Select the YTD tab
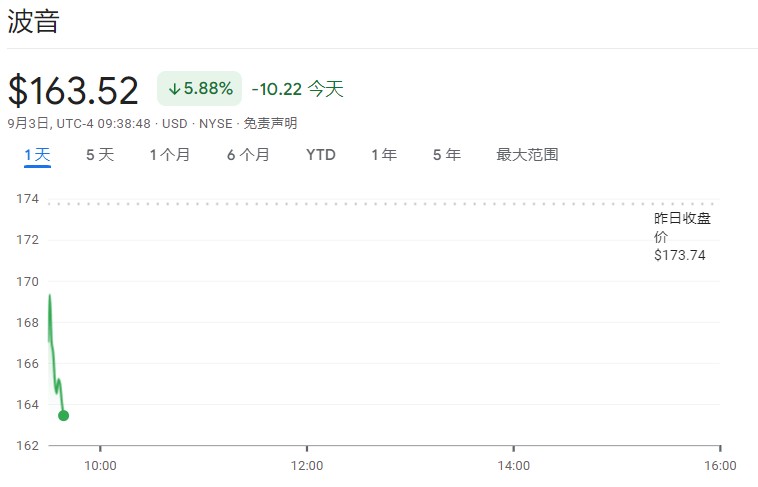This screenshot has height=487, width=758. [320, 154]
